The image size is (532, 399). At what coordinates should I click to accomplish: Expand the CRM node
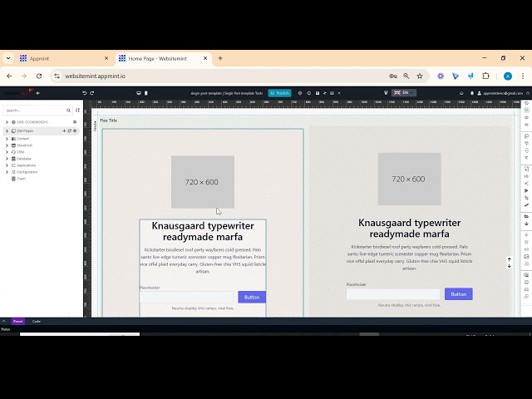(x=7, y=152)
